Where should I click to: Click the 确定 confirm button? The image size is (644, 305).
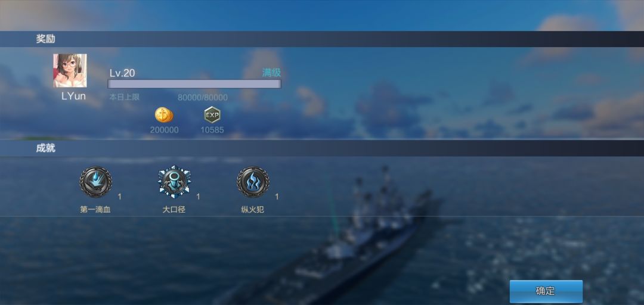[546, 291]
